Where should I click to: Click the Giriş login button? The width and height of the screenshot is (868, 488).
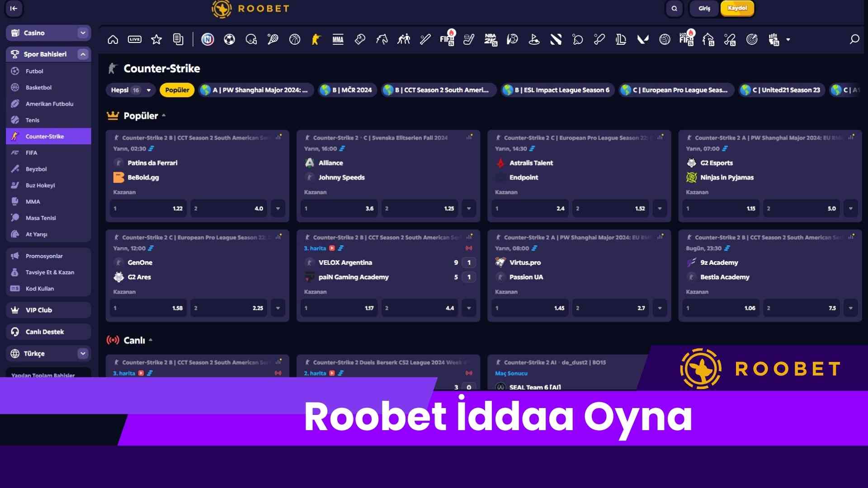(x=704, y=8)
